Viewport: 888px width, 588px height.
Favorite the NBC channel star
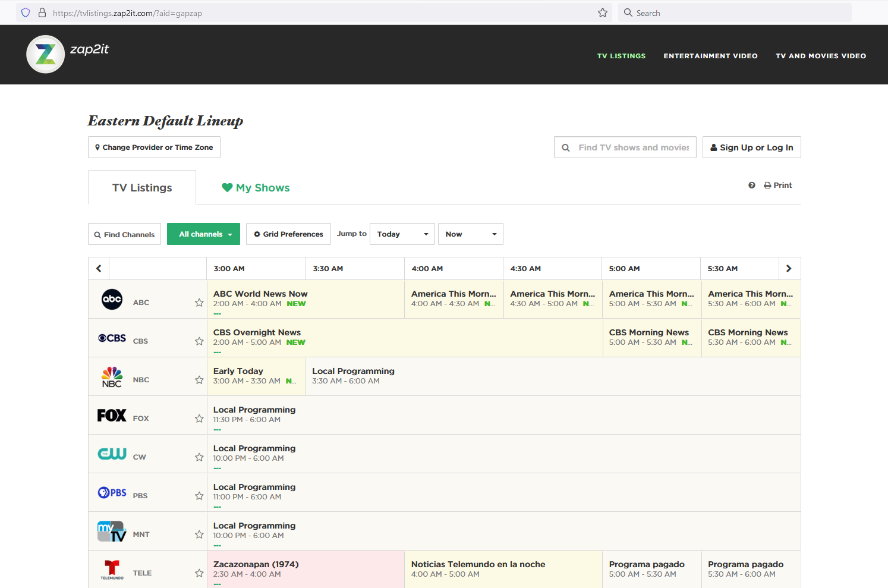click(199, 380)
